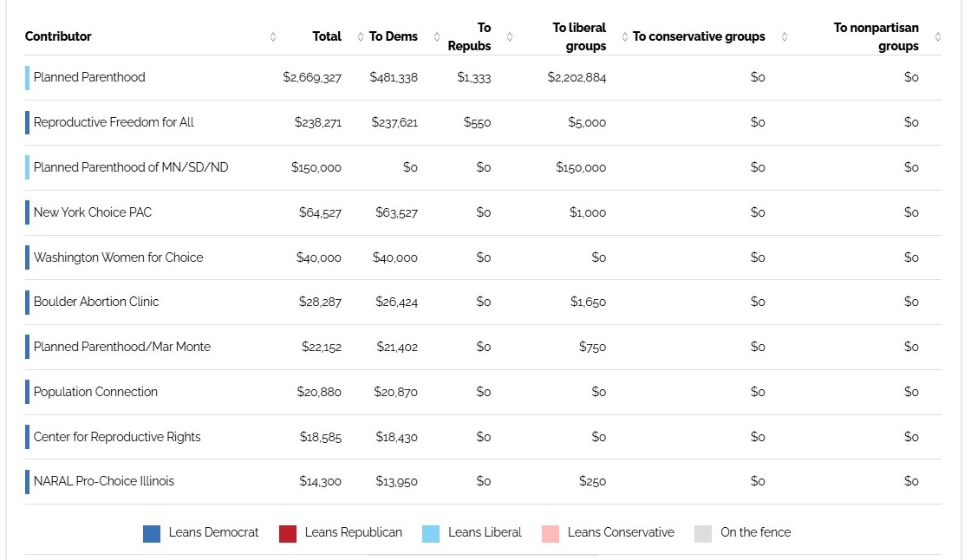971x560 pixels.
Task: Sort table by Contributor sort arrows
Action: pos(273,36)
